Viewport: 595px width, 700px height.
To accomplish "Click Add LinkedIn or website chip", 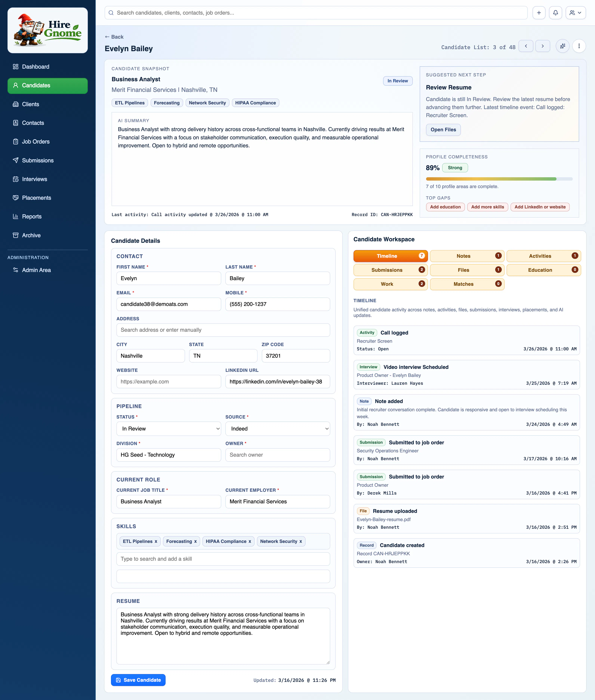I will (540, 207).
